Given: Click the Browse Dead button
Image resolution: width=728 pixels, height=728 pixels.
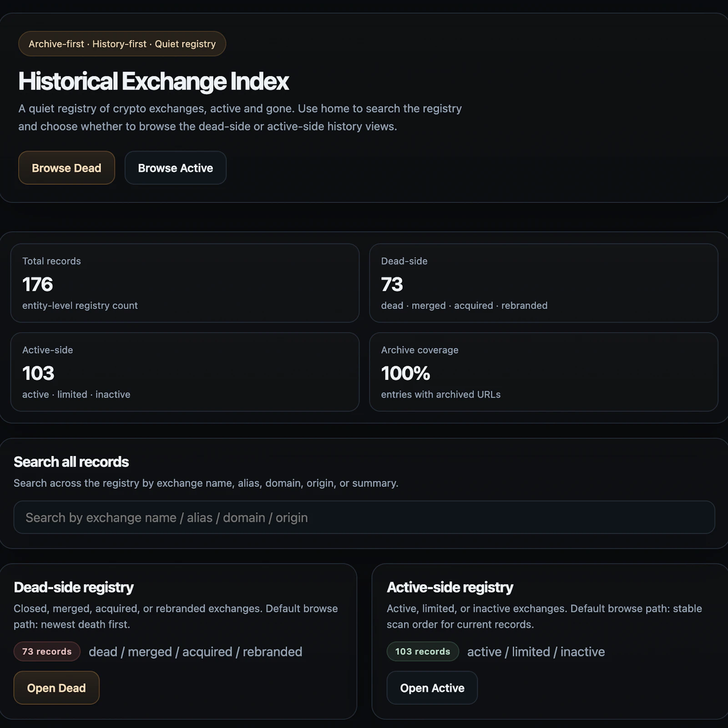Looking at the screenshot, I should click(x=66, y=168).
